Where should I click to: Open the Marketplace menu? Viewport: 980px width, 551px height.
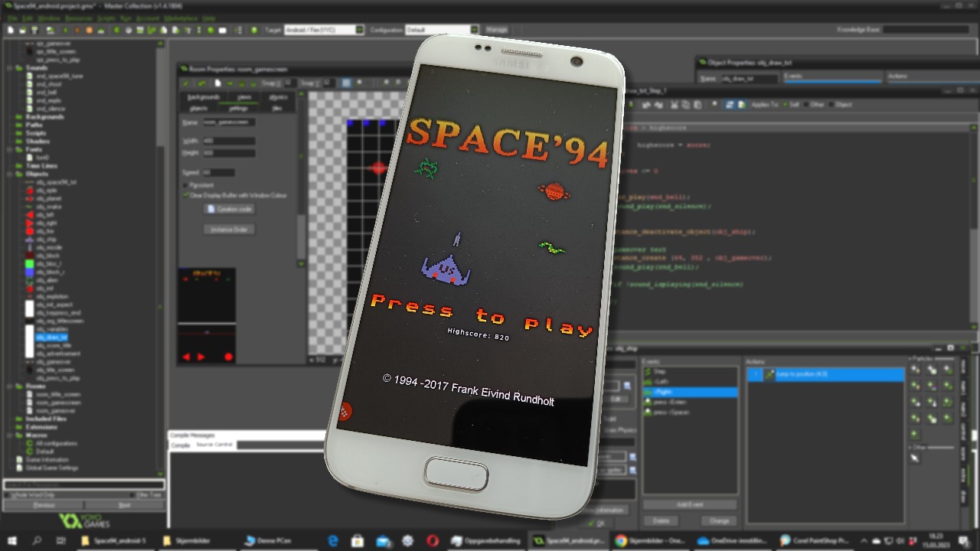pos(179,18)
